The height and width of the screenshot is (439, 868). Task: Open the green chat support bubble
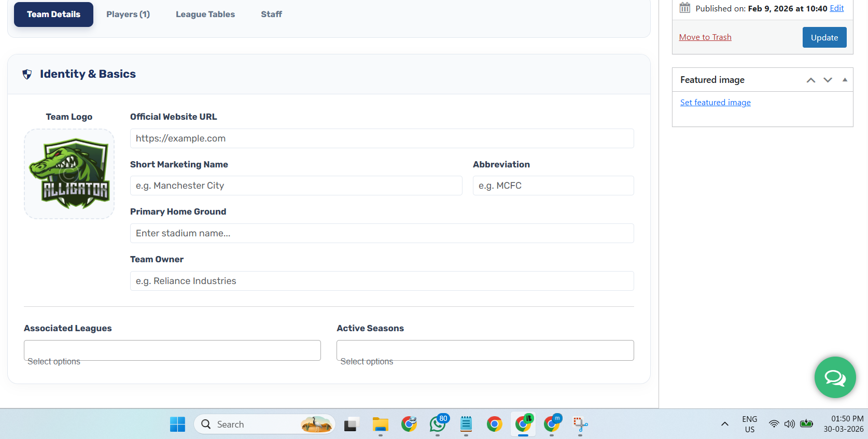835,377
